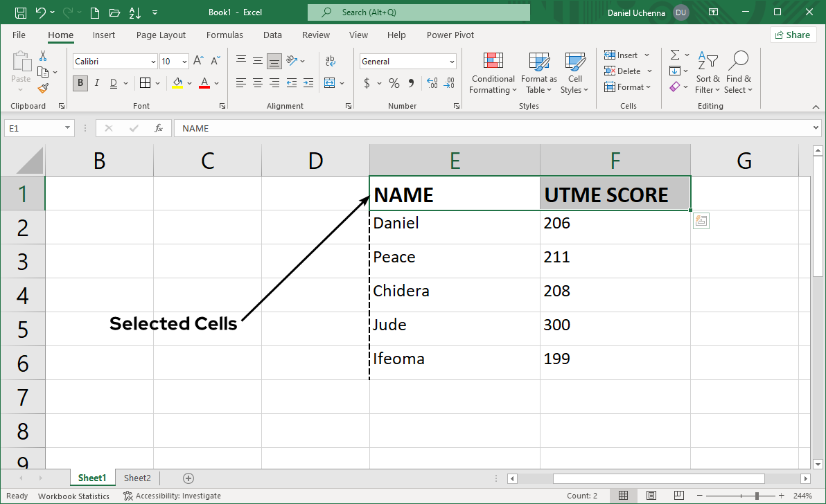Click the Merge & Center icon

(x=330, y=83)
